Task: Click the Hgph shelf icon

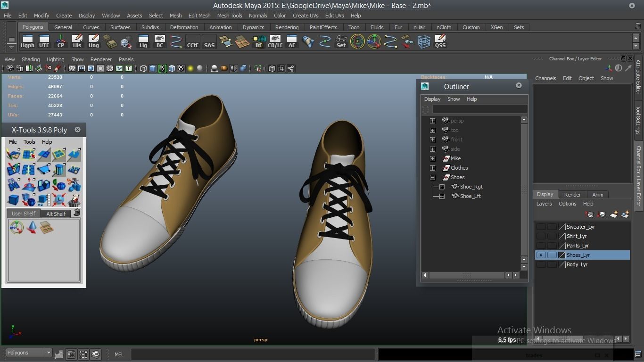Action: coord(27,41)
